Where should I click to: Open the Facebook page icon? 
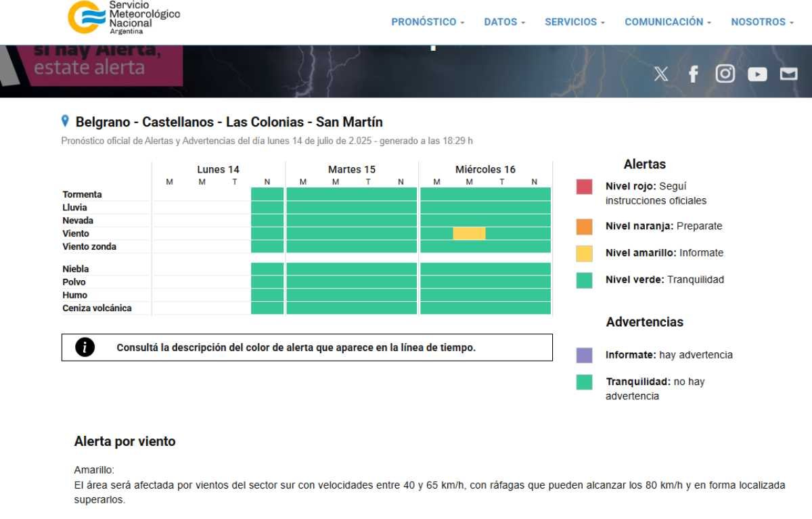(x=693, y=74)
